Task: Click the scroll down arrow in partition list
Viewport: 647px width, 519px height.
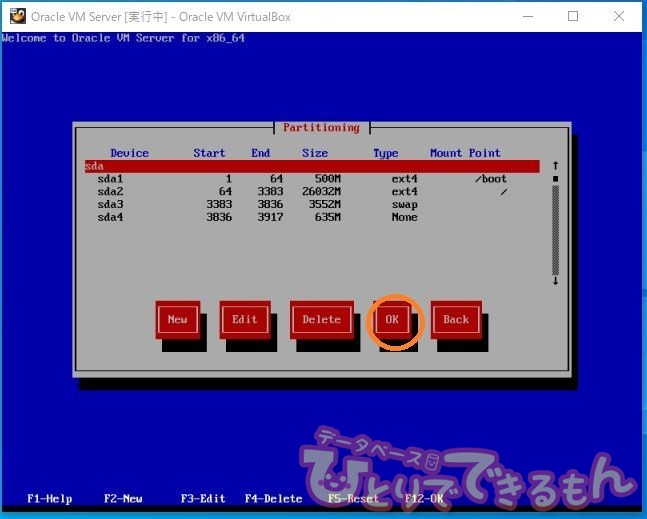Action: pos(555,281)
